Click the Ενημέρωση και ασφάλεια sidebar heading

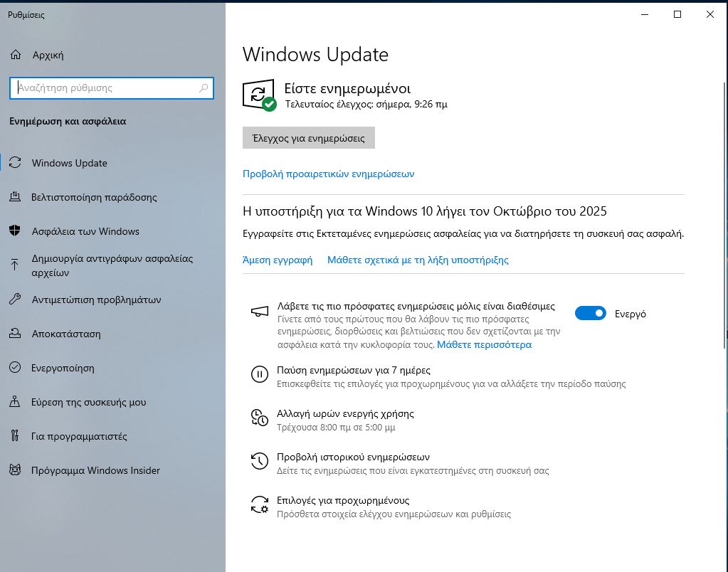[68, 121]
